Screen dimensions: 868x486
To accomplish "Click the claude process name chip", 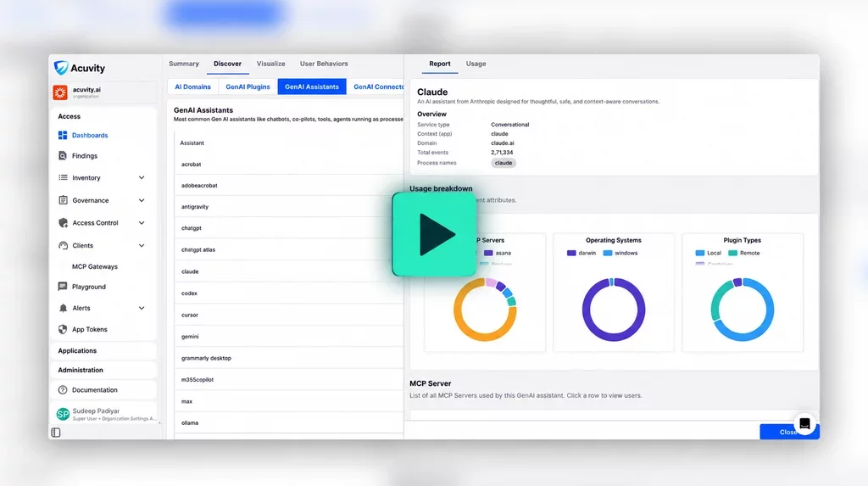I will pos(504,163).
